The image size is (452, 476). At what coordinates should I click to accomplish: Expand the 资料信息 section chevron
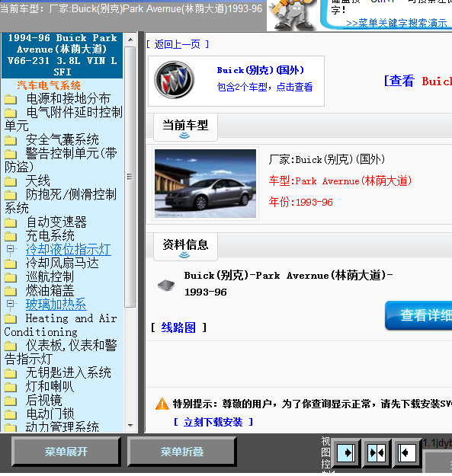tap(184, 255)
